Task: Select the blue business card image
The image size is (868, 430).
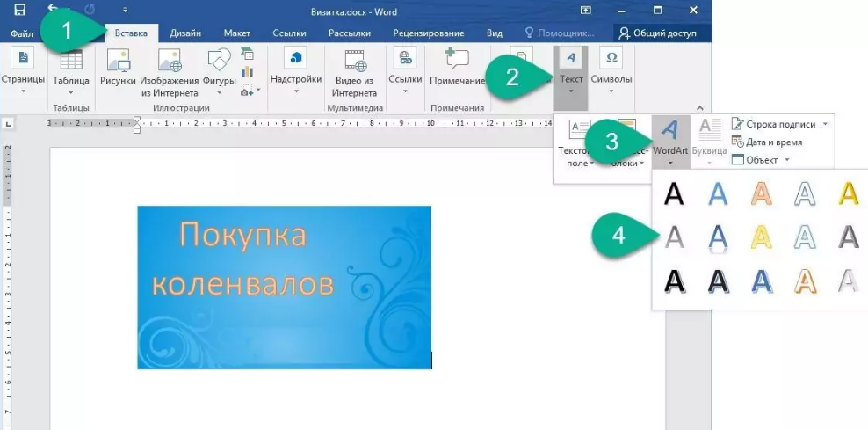Action: (284, 287)
